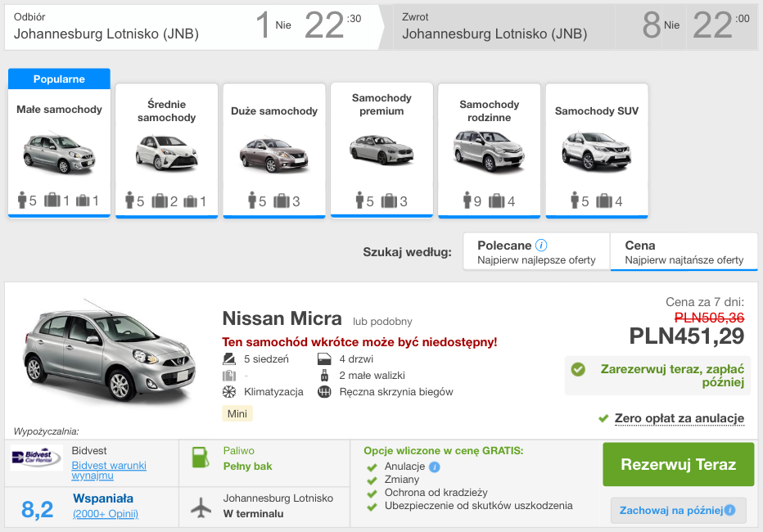Click the Nissan Micra car photo
This screenshot has height=532, width=763.
click(109, 351)
